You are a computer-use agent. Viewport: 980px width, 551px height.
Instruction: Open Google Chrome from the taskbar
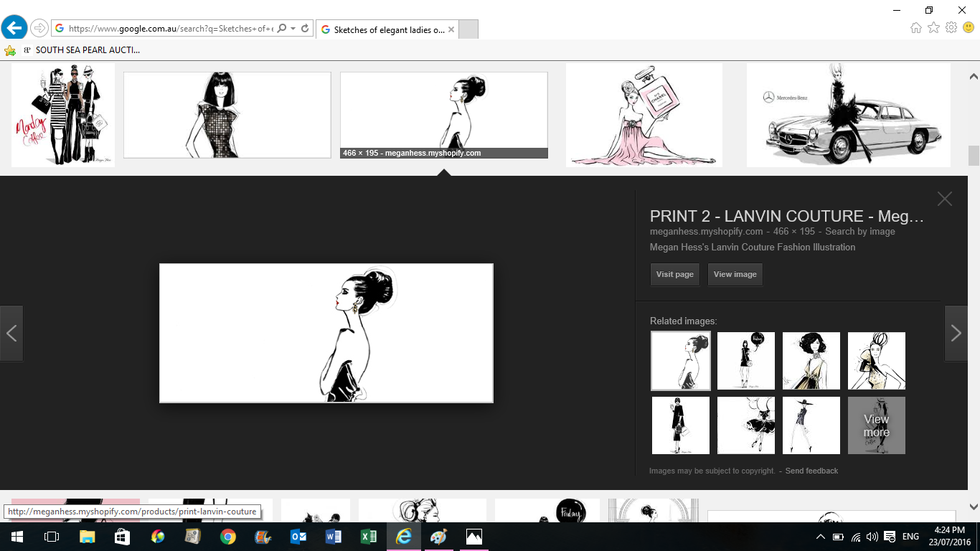tap(228, 537)
